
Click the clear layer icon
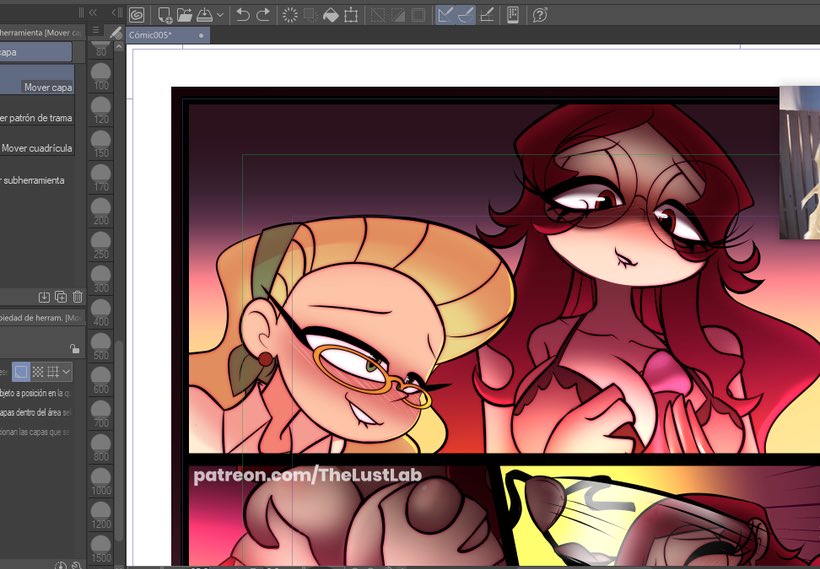[290, 15]
